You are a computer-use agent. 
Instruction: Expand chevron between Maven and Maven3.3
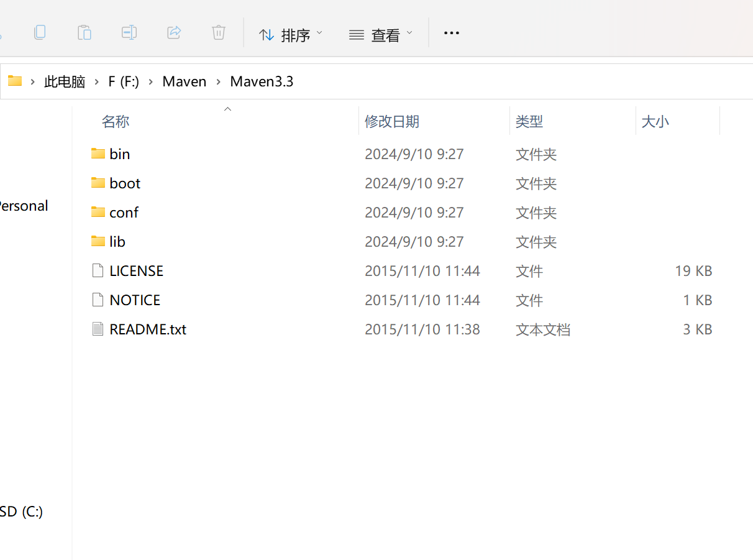coord(219,81)
